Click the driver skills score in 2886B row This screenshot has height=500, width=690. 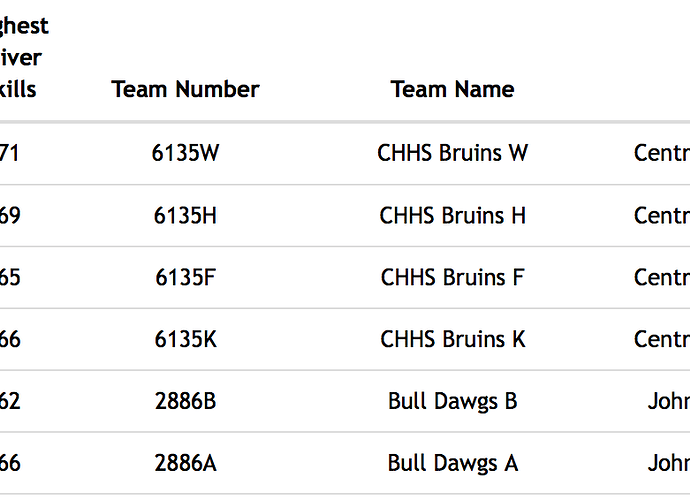pos(10,401)
